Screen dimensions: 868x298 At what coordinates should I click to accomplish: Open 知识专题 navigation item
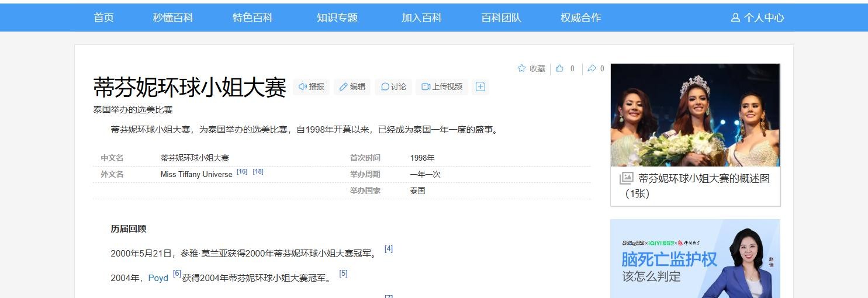pos(337,18)
